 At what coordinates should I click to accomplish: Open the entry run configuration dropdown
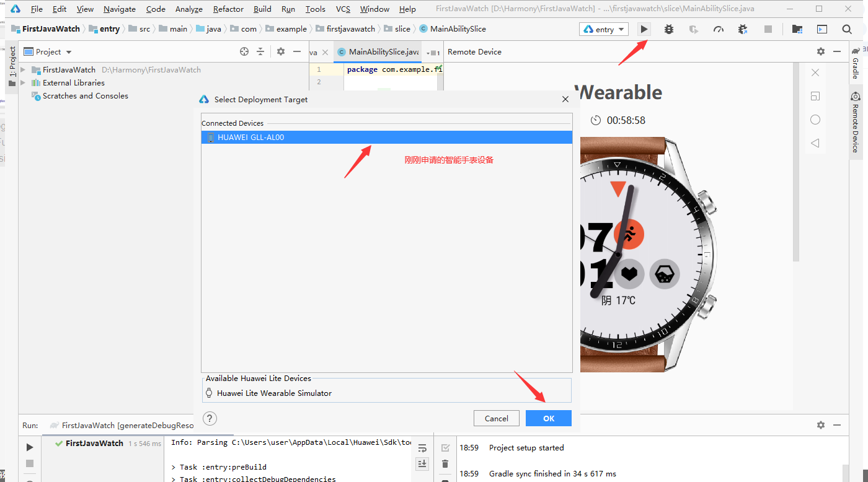click(604, 29)
